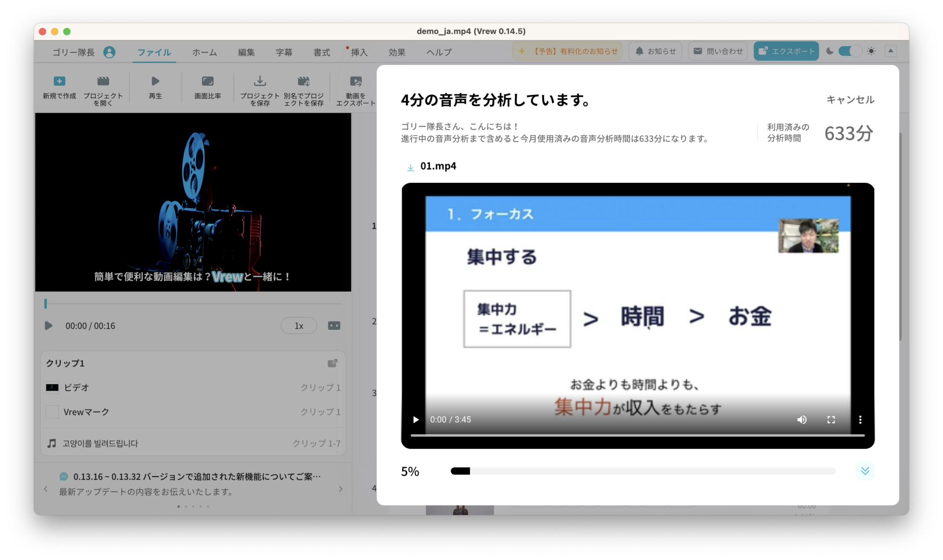Open the 効果 tab

pos(397,52)
